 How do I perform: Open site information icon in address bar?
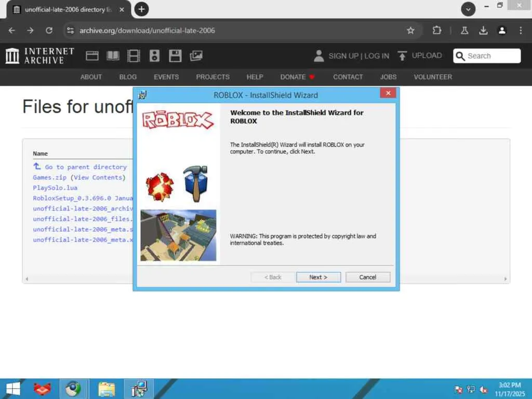[x=70, y=31]
